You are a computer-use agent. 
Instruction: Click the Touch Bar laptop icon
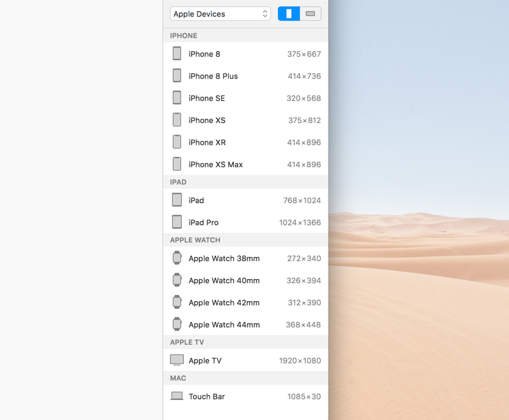[177, 397]
